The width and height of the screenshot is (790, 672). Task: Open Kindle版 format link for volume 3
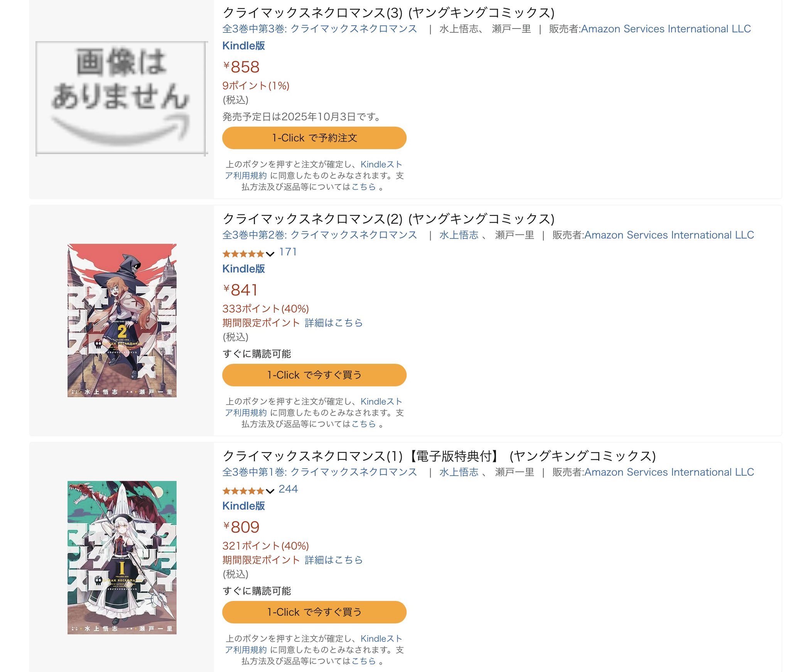243,46
